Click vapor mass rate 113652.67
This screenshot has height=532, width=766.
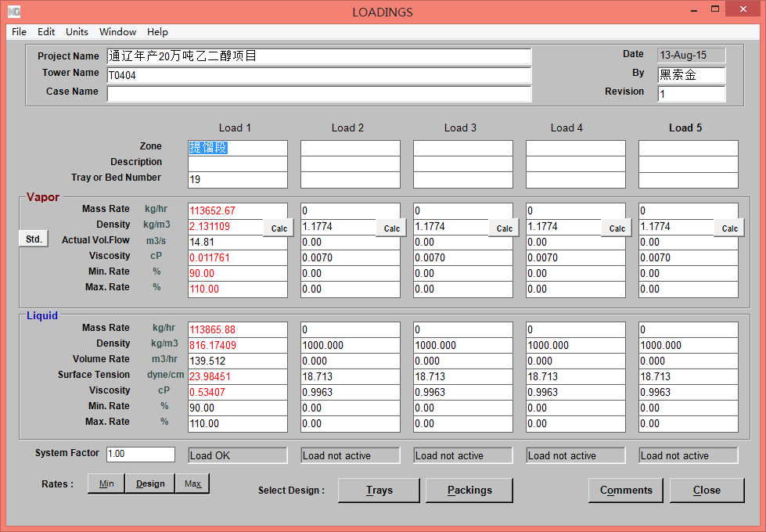(x=238, y=211)
